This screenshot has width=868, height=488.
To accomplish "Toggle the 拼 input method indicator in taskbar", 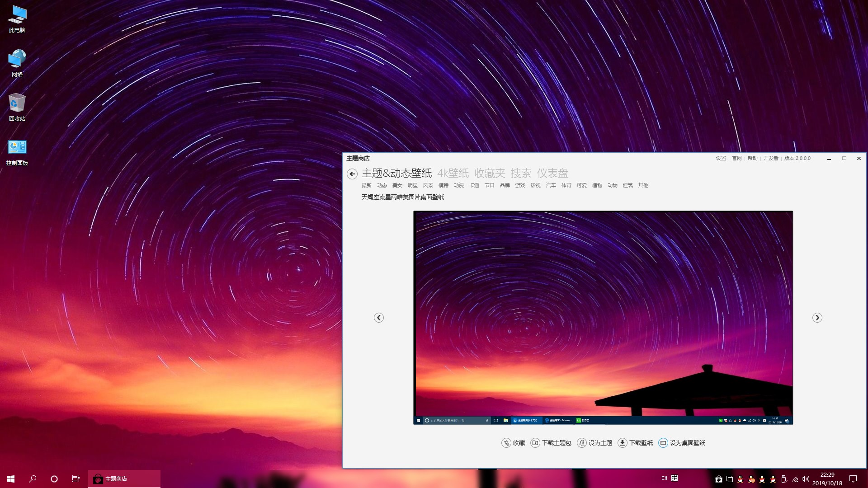I will (x=675, y=478).
